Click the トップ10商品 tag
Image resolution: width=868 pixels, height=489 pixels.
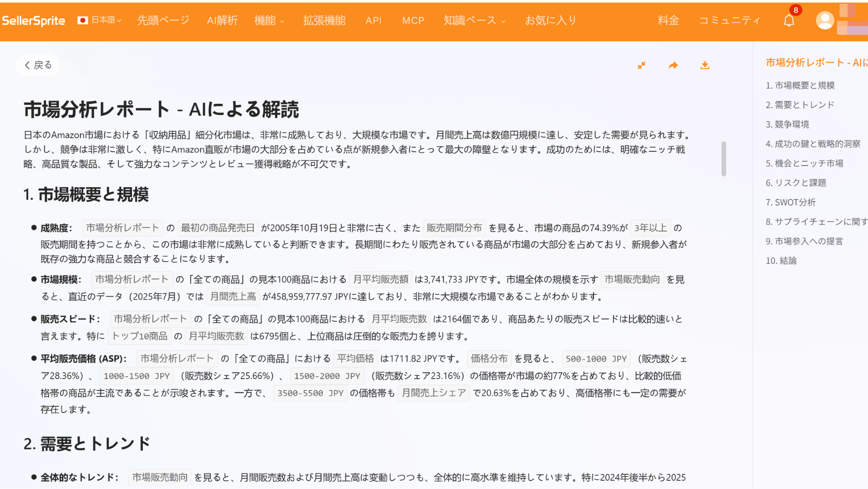coord(139,336)
